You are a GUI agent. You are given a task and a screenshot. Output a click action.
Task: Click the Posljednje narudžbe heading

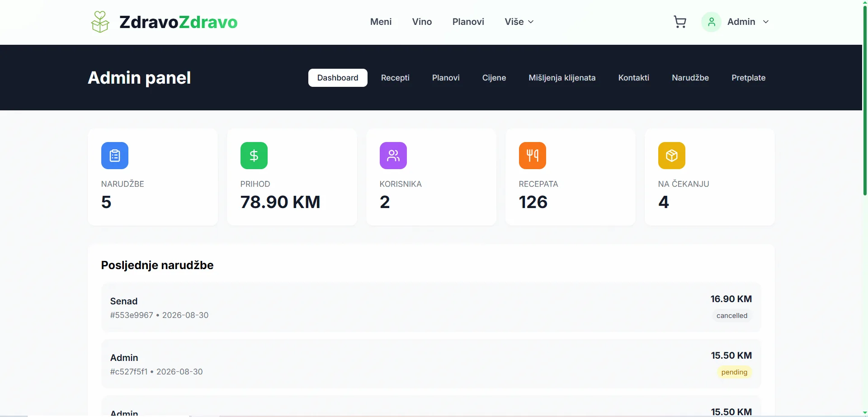click(x=157, y=265)
